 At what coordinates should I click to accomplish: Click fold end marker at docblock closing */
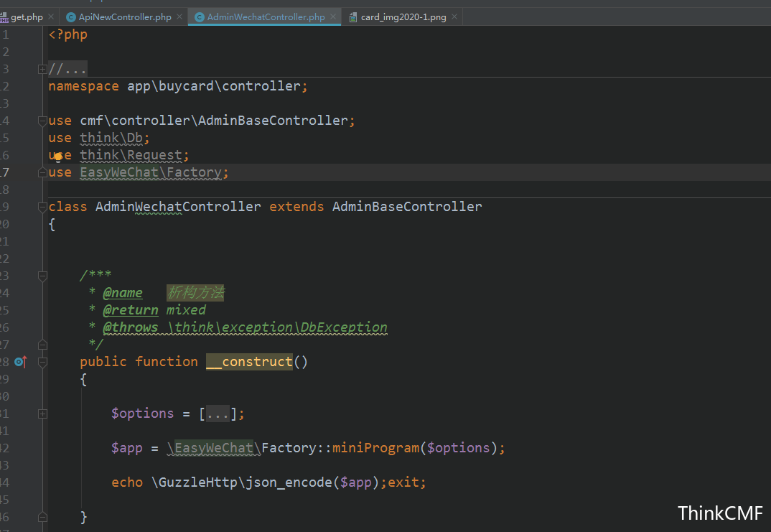click(x=43, y=345)
